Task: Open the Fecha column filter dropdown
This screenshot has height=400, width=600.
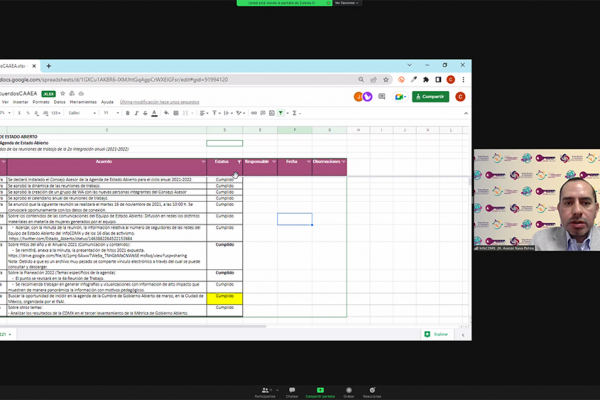Action: tap(308, 162)
